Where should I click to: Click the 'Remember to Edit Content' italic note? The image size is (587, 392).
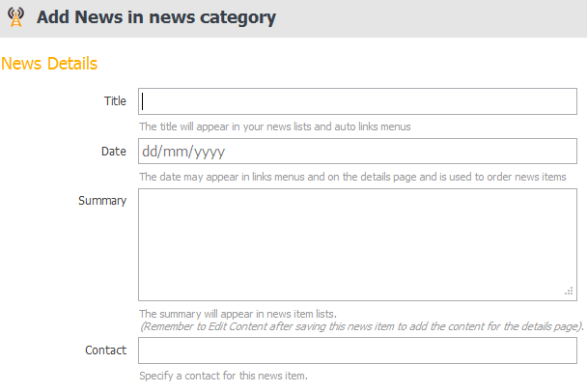coord(361,326)
